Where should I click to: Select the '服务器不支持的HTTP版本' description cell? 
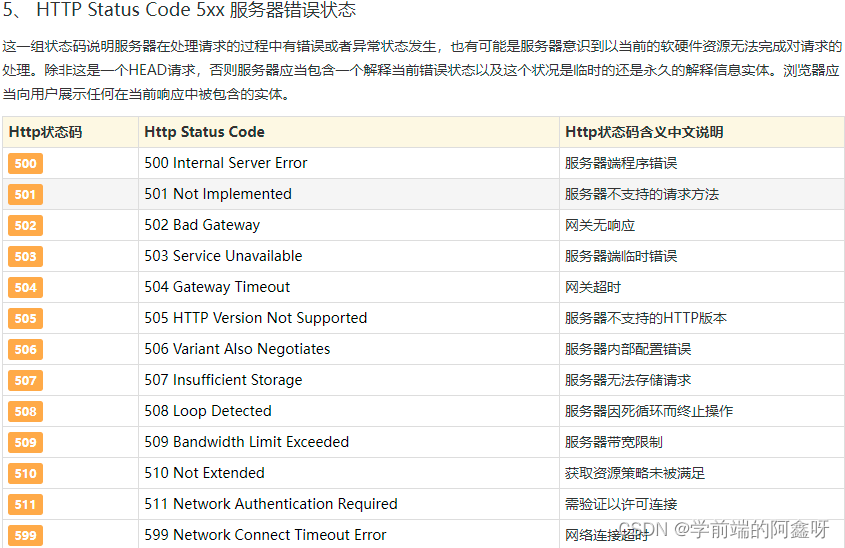click(x=702, y=318)
